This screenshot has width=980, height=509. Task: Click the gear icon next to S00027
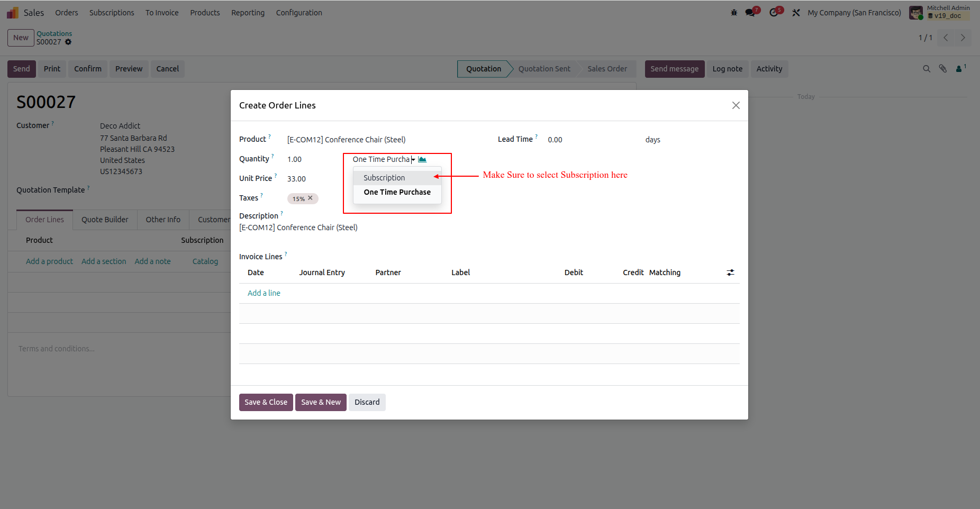[x=68, y=42]
